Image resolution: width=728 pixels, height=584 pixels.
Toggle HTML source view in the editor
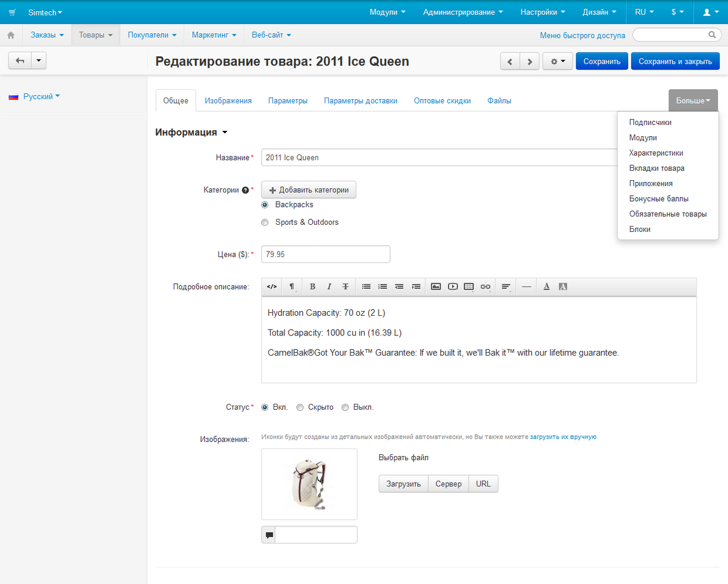pos(272,287)
